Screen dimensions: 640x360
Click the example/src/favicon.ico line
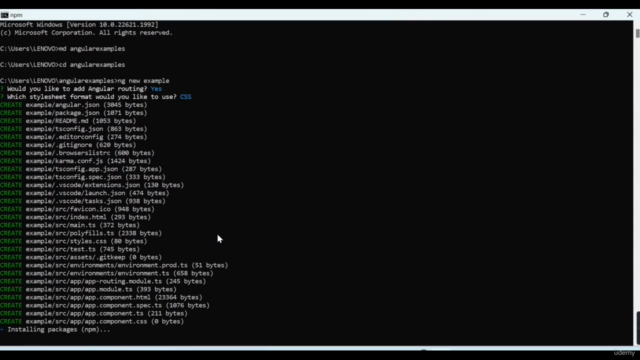click(x=77, y=209)
